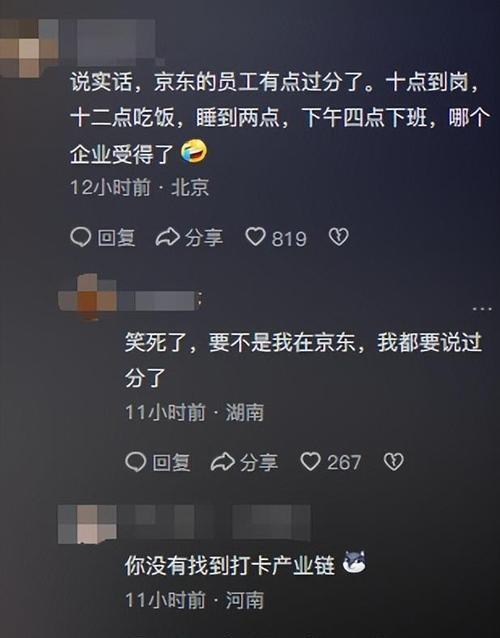Tap the share arrow icon on the Hunan comment

223,462
